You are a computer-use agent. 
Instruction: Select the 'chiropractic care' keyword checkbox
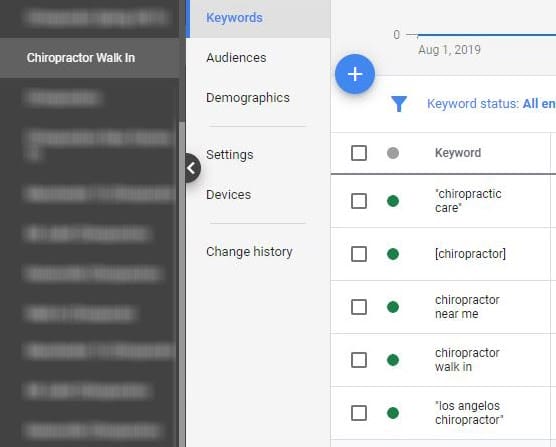click(359, 201)
